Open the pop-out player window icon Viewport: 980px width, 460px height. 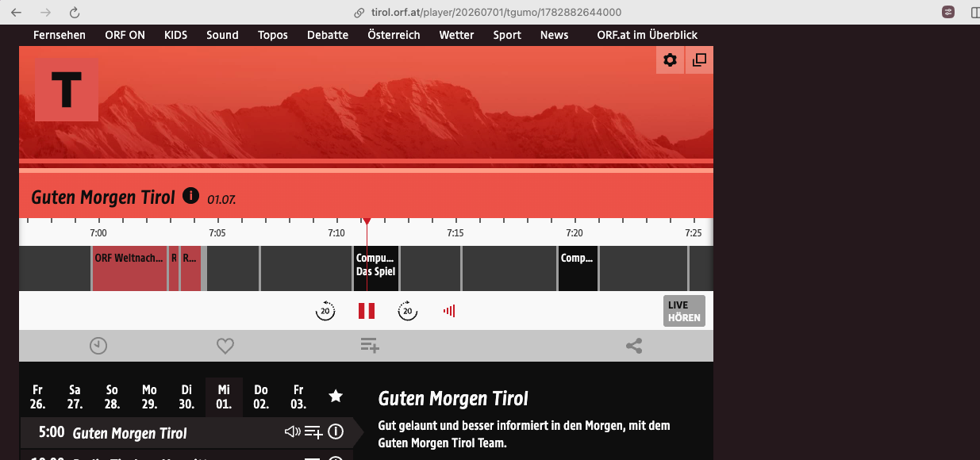click(x=699, y=60)
